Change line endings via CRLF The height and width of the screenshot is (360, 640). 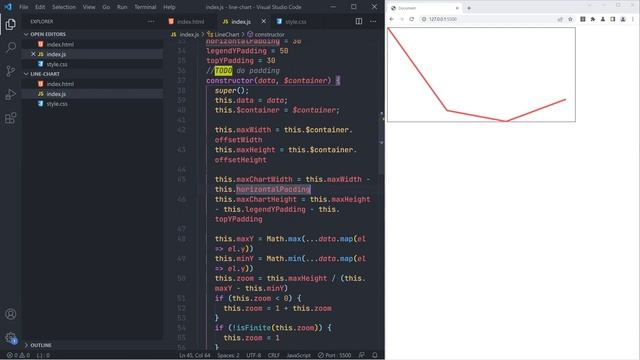[x=273, y=355]
